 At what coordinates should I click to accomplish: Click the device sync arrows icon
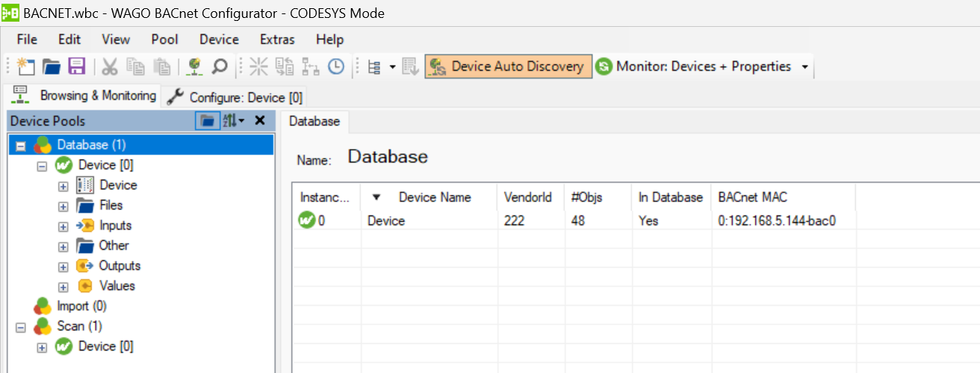pyautogui.click(x=285, y=66)
